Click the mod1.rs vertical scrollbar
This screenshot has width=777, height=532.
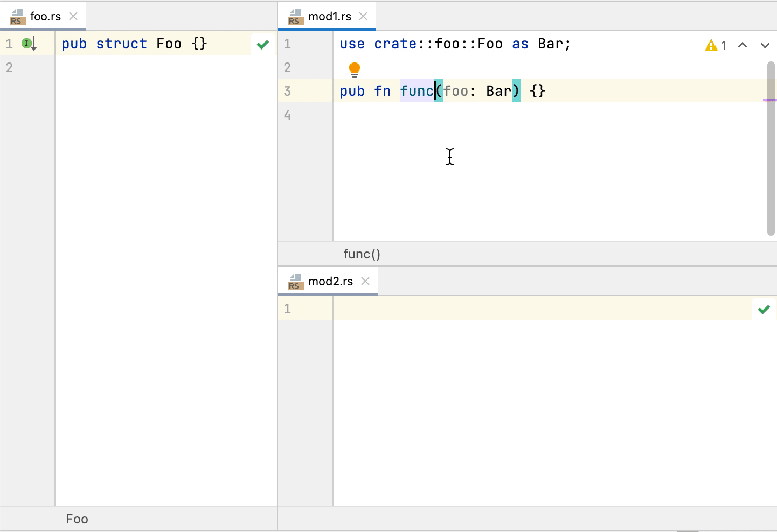(x=771, y=149)
